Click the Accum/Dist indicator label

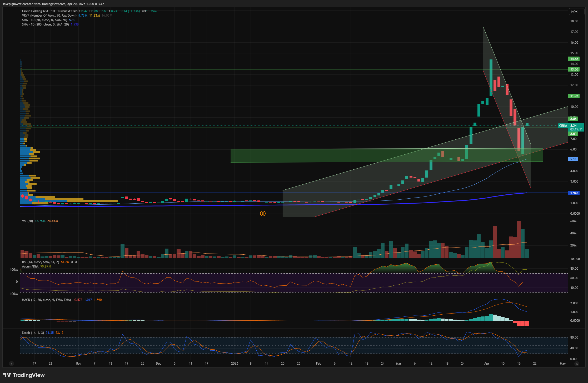[31, 266]
